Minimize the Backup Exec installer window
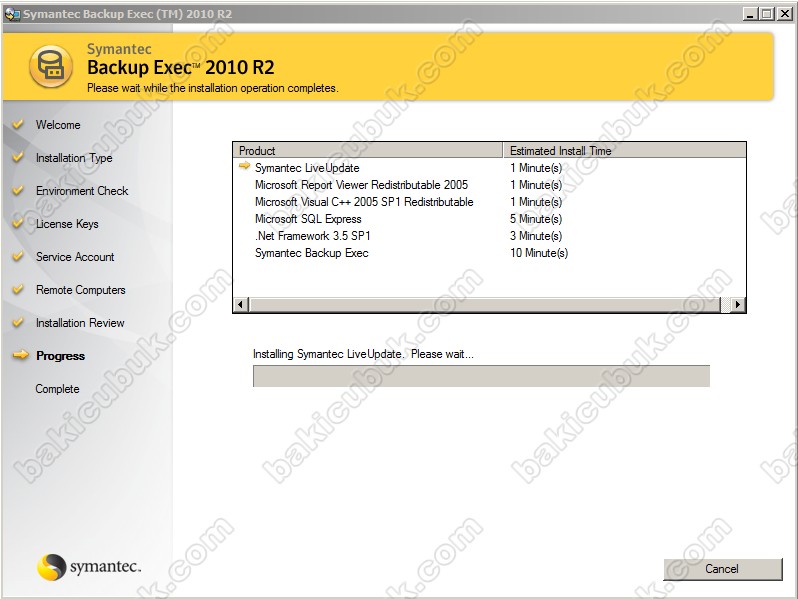Image resolution: width=798 pixels, height=599 pixels. click(x=750, y=14)
